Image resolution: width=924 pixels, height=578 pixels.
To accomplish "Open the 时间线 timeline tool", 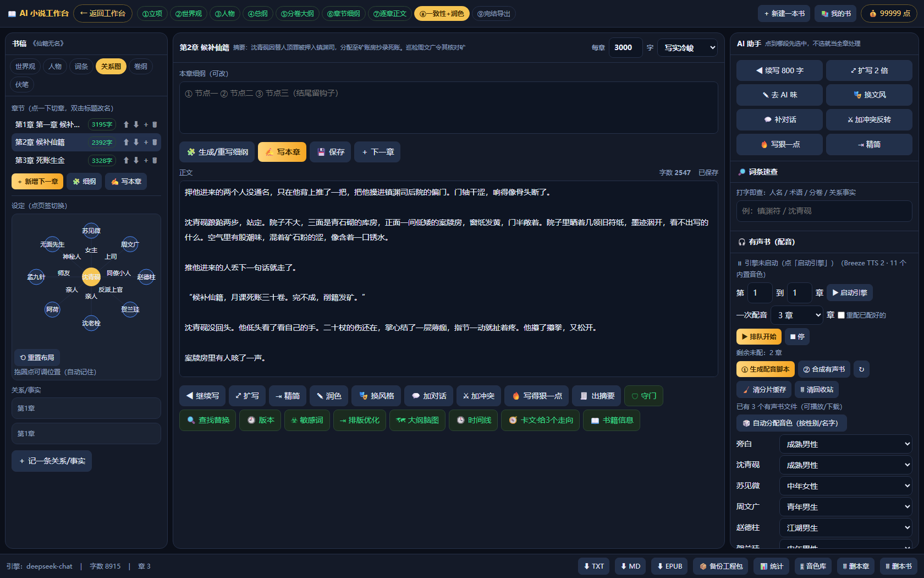I will pos(474,420).
